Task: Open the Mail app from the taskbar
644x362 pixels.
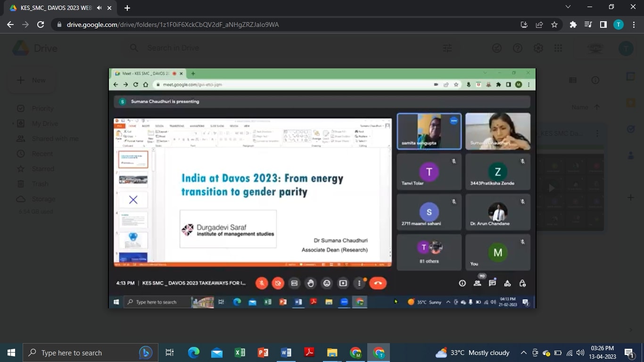Action: [x=217, y=353]
